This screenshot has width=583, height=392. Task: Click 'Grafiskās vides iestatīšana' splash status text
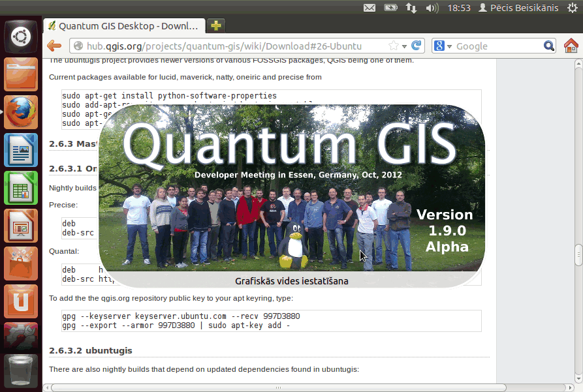tap(291, 281)
